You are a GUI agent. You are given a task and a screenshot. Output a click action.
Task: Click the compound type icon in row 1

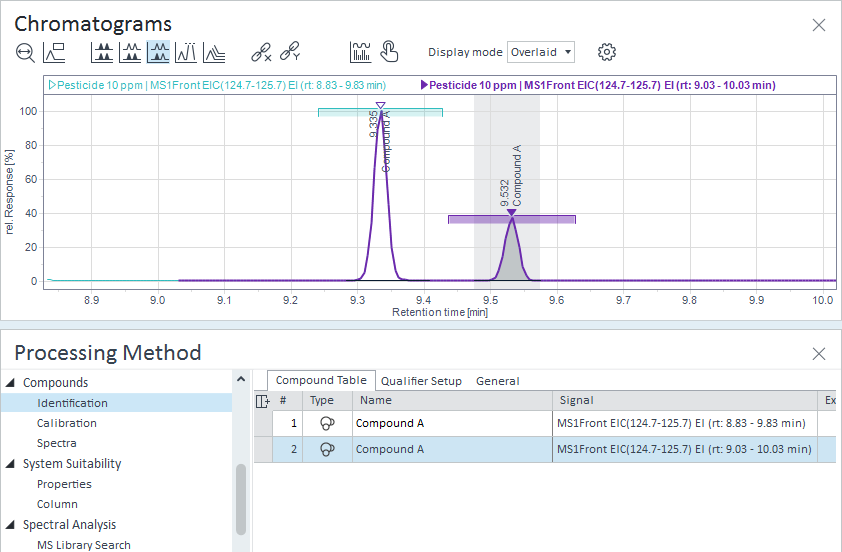327,424
